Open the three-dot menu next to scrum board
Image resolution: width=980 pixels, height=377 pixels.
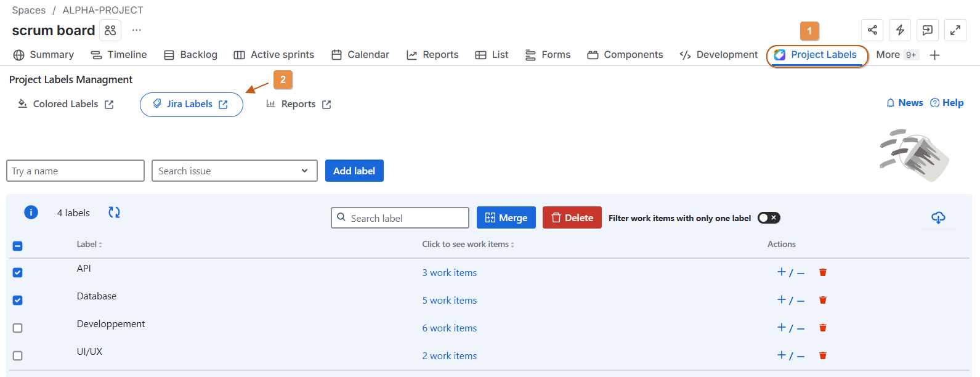[x=137, y=30]
